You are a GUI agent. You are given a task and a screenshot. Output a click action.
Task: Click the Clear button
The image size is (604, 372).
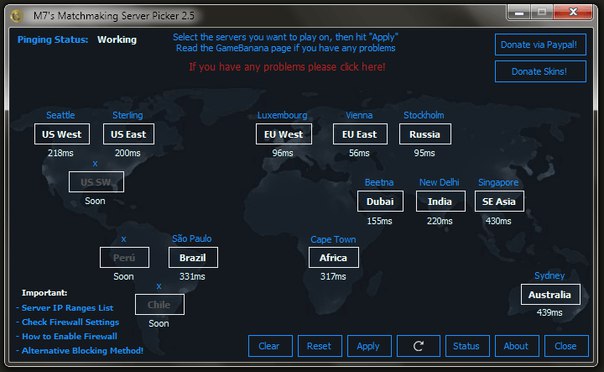tap(270, 346)
